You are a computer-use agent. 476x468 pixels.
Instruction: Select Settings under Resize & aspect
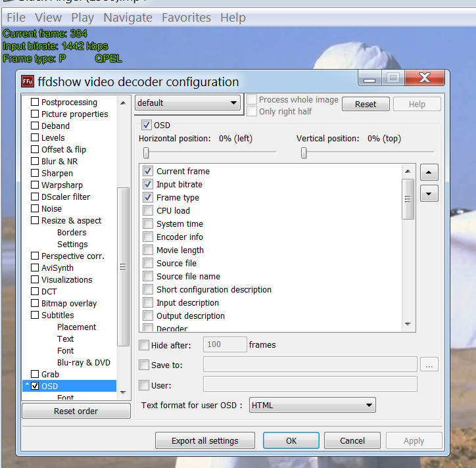(72, 244)
